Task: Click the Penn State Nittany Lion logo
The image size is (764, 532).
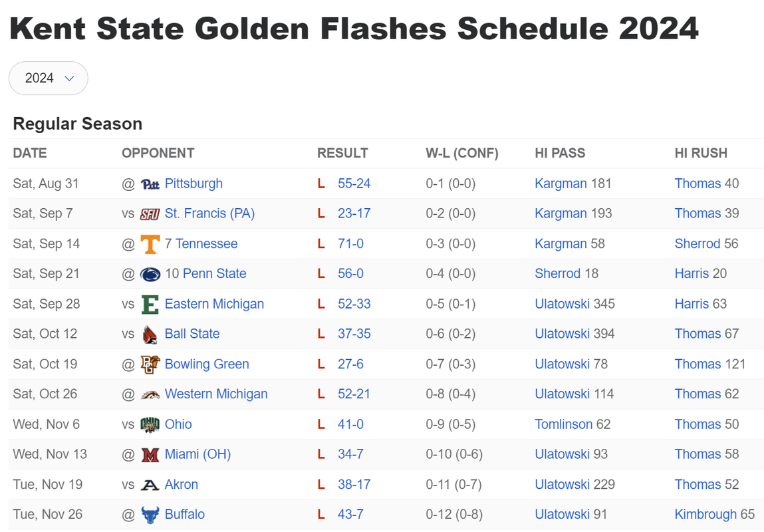Action: (150, 274)
